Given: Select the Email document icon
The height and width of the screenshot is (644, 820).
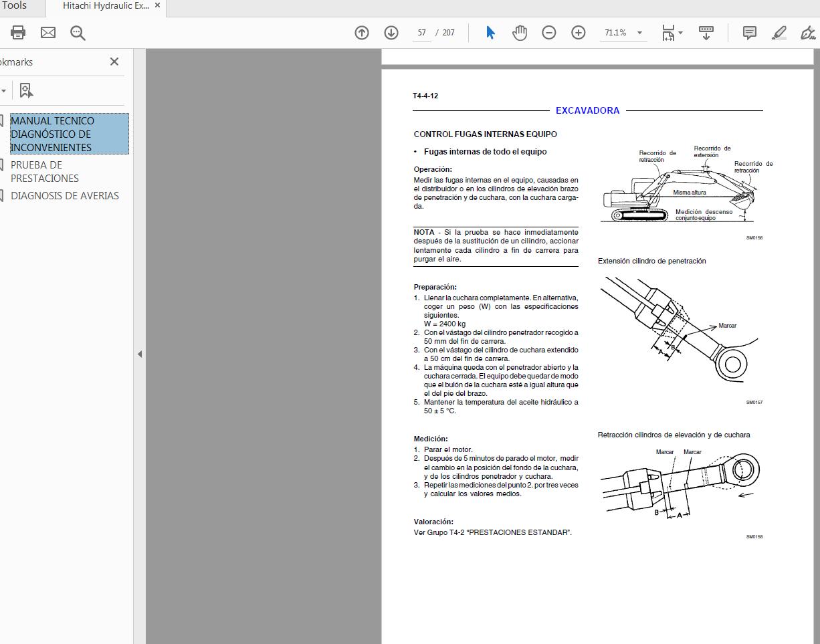Looking at the screenshot, I should [x=47, y=32].
